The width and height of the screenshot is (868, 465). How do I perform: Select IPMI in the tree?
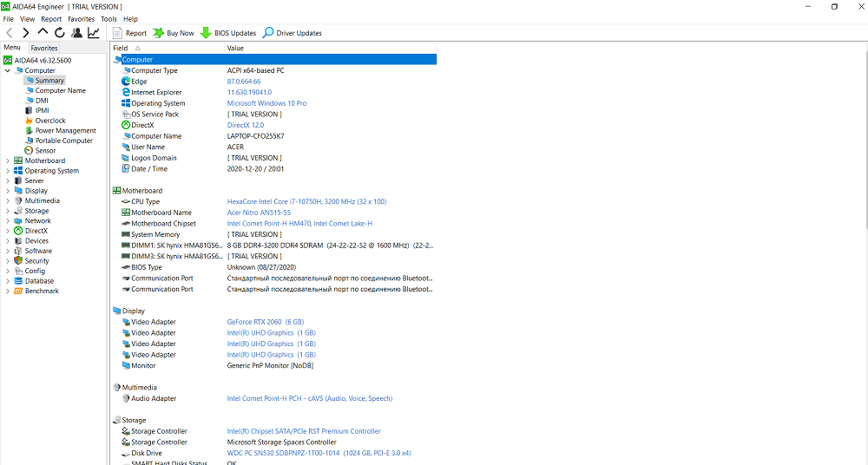pyautogui.click(x=42, y=111)
